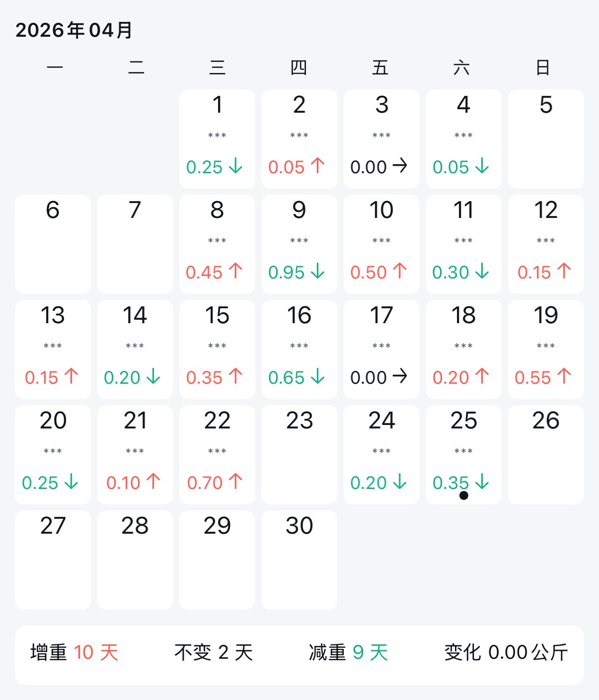Click the unchanged right arrow on April 3
This screenshot has width=599, height=700.
pyautogui.click(x=400, y=166)
